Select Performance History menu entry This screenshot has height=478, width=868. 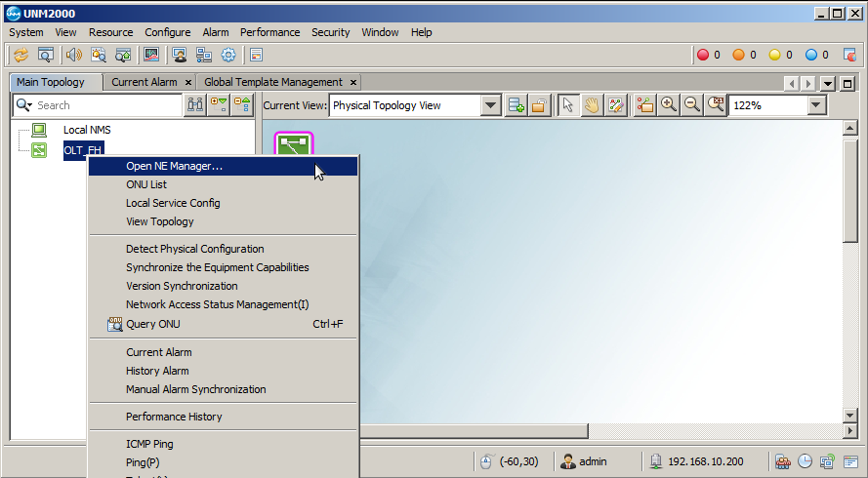223,417
